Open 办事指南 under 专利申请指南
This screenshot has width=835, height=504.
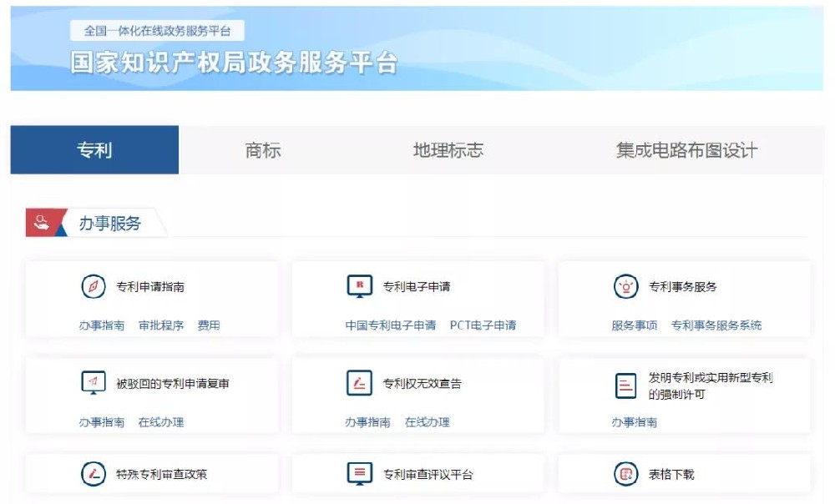pyautogui.click(x=102, y=325)
